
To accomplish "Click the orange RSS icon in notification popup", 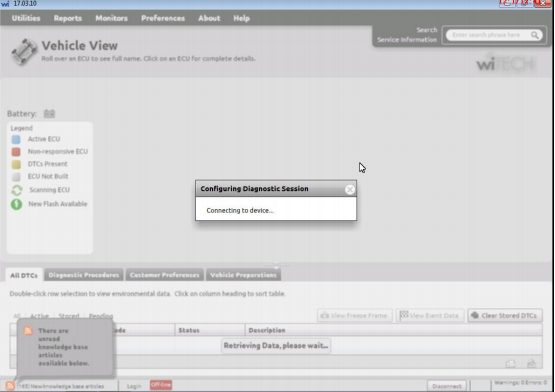I will pos(28,331).
